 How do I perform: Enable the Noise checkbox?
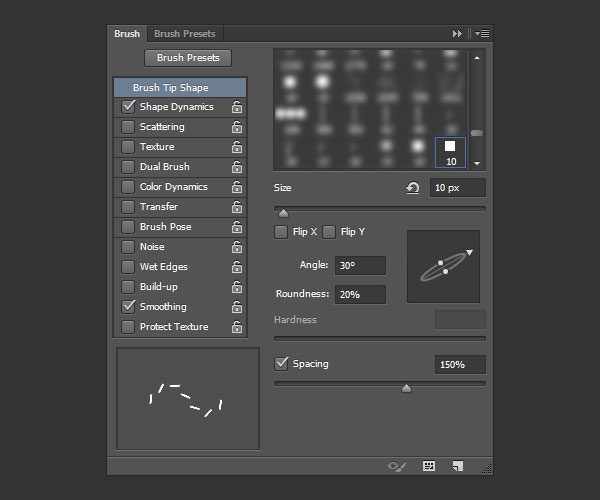[128, 247]
